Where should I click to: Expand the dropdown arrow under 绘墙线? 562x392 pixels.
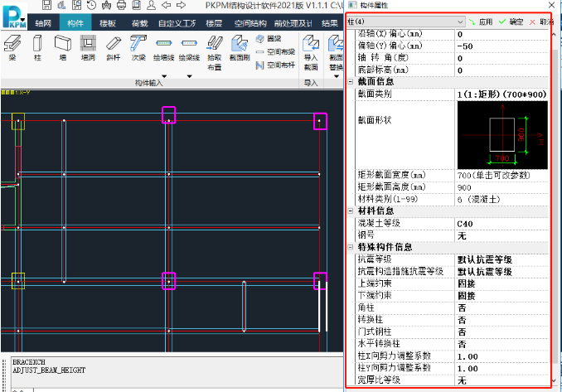(x=164, y=76)
